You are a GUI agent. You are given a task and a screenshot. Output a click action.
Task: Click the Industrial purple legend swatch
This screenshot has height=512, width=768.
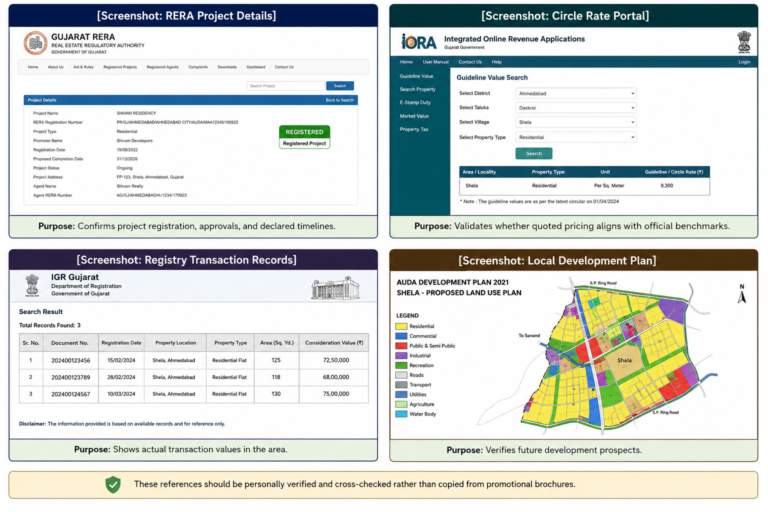click(x=401, y=356)
